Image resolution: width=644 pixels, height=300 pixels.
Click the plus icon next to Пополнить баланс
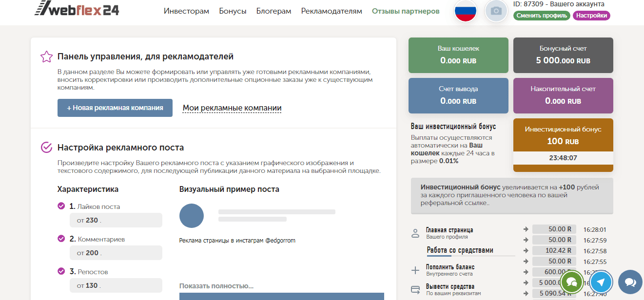click(415, 270)
